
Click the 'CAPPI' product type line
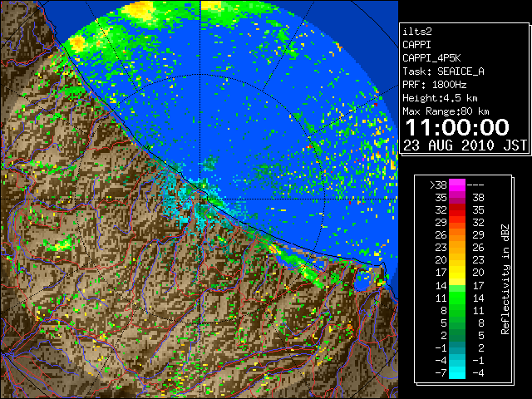coord(416,45)
